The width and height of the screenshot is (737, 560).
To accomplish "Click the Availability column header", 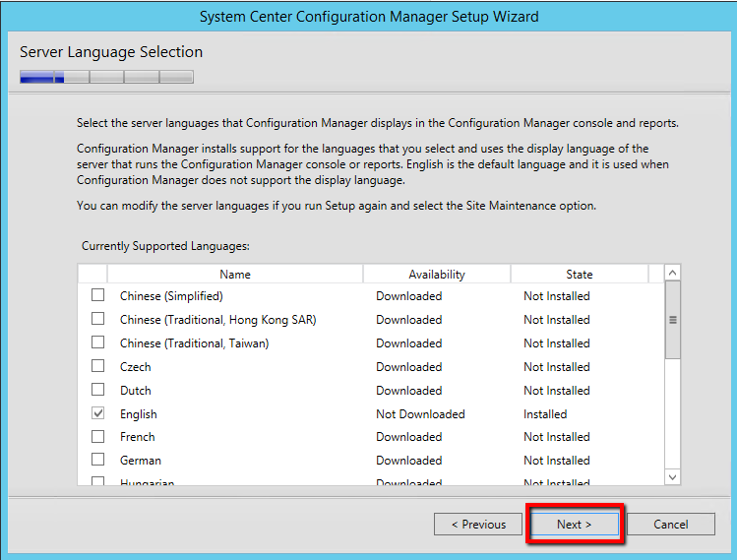I will click(436, 275).
